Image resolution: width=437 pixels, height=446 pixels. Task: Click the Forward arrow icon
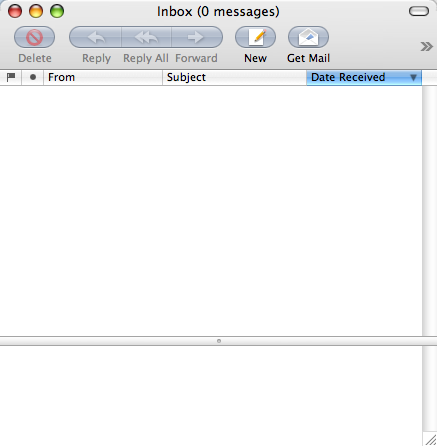click(x=197, y=37)
